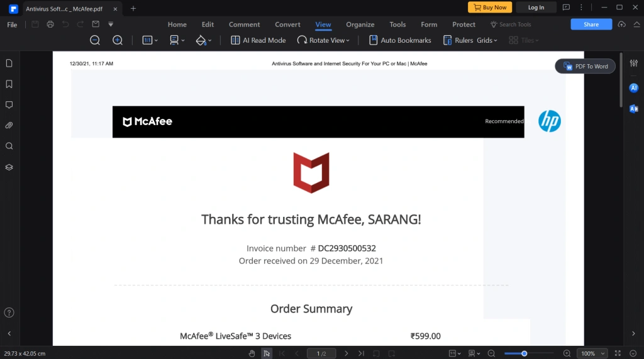Click invoice number DC2930500532 text

click(347, 248)
